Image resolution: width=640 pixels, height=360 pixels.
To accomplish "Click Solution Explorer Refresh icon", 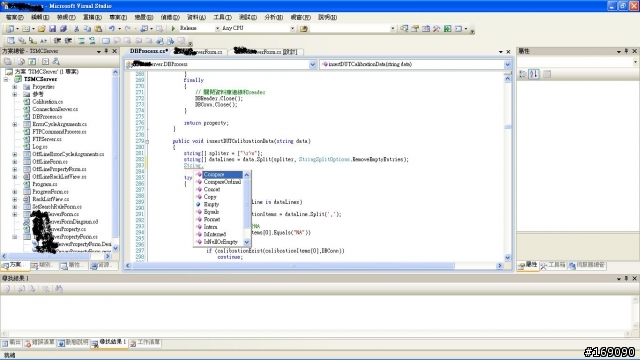I will (x=32, y=62).
